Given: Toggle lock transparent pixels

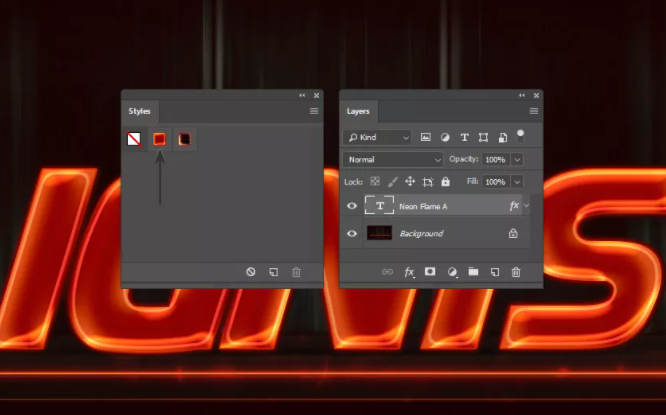Looking at the screenshot, I should point(375,182).
